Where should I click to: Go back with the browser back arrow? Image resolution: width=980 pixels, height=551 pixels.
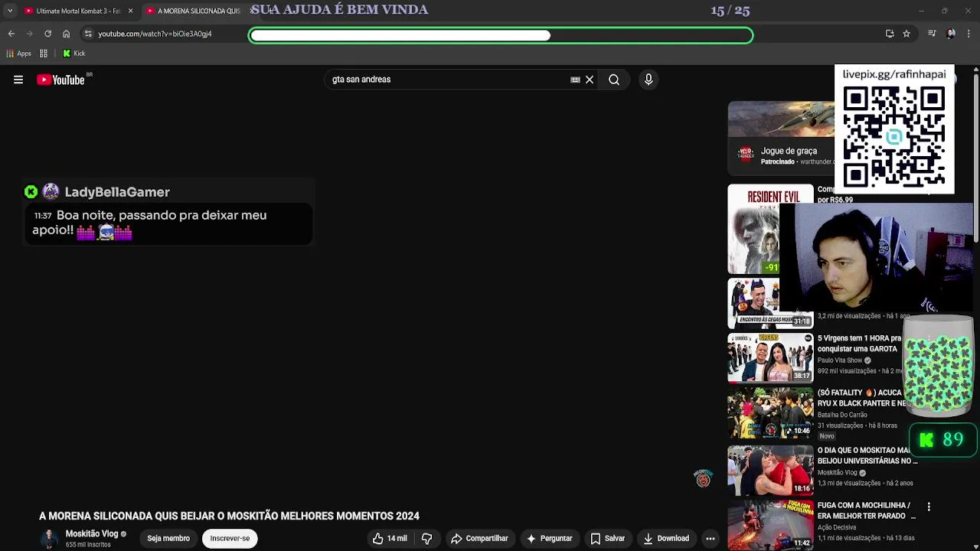pos(11,34)
